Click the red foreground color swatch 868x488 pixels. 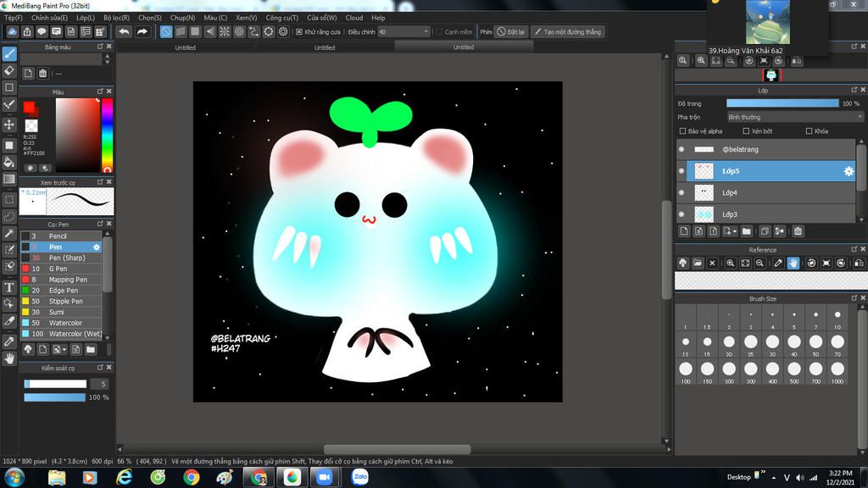29,107
